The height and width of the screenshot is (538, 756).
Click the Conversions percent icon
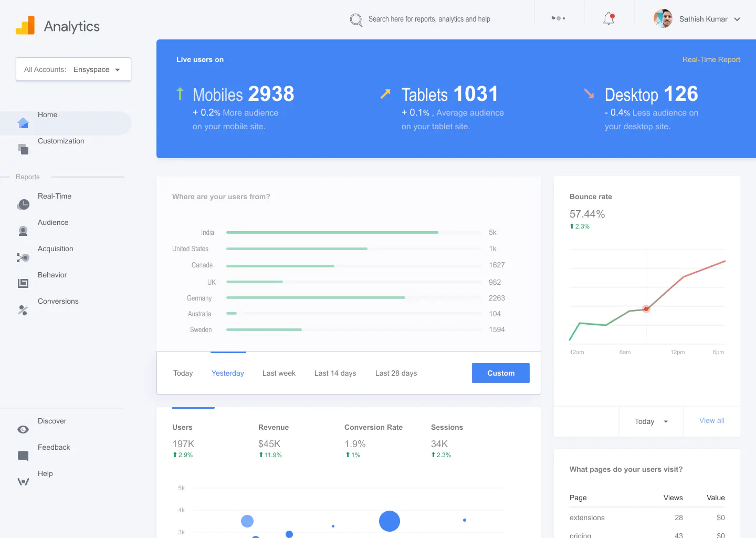click(23, 310)
